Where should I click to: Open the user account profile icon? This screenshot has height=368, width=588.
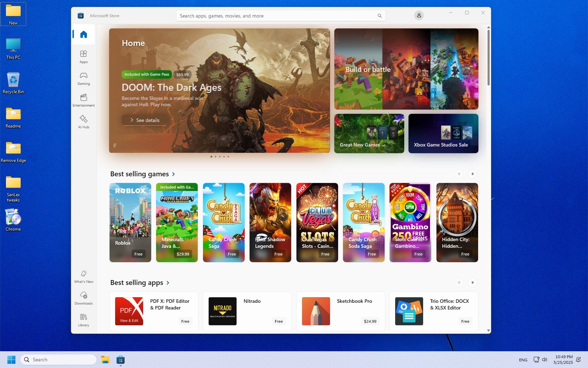point(419,15)
